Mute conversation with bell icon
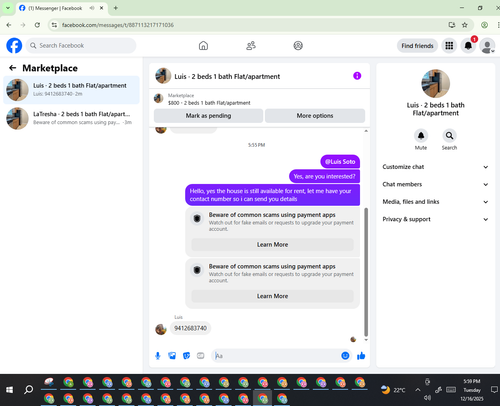 [x=421, y=136]
